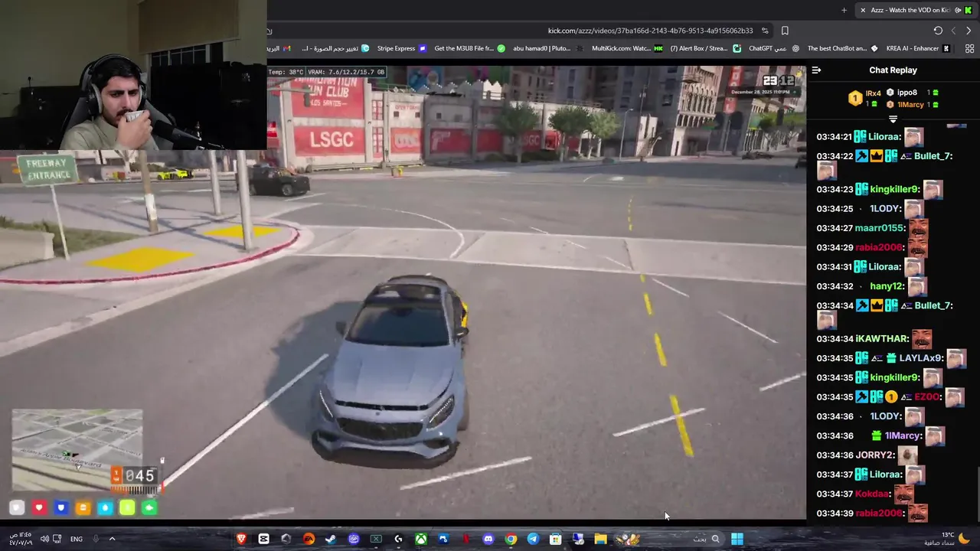Click gifter 1IMarcy in the leaderboard
The image size is (980, 551).
pos(910,104)
